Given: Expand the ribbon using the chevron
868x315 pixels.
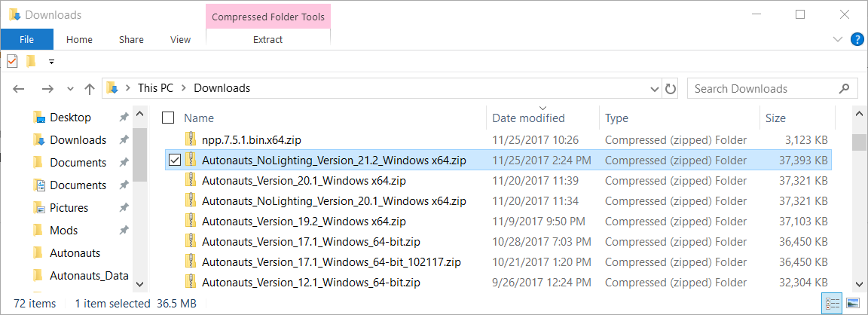Looking at the screenshot, I should [838, 39].
